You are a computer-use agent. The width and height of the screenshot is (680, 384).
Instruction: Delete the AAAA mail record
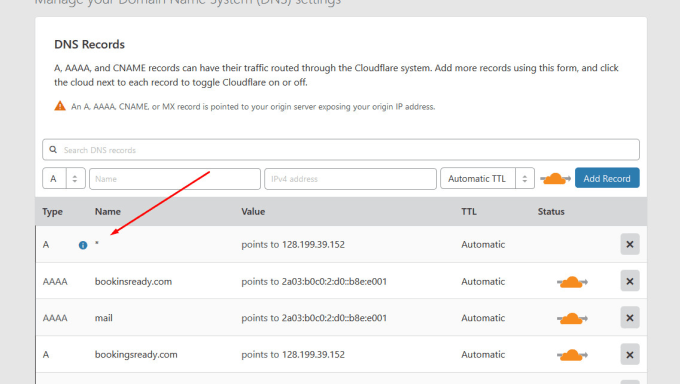click(x=630, y=318)
